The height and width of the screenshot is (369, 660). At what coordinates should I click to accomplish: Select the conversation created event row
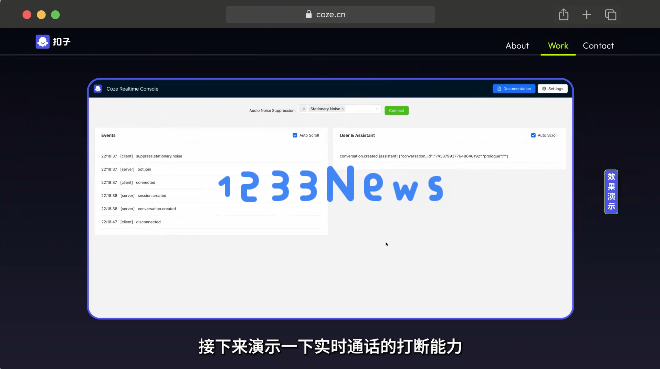click(211, 209)
